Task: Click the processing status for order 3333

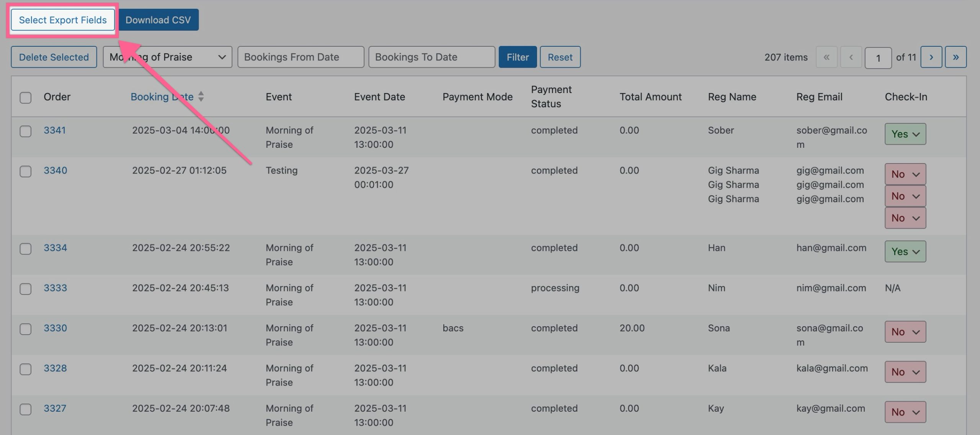Action: pos(555,288)
